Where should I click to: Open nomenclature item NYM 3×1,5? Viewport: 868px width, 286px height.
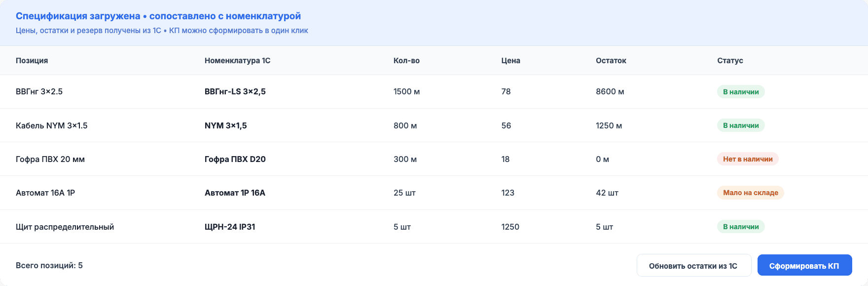226,125
